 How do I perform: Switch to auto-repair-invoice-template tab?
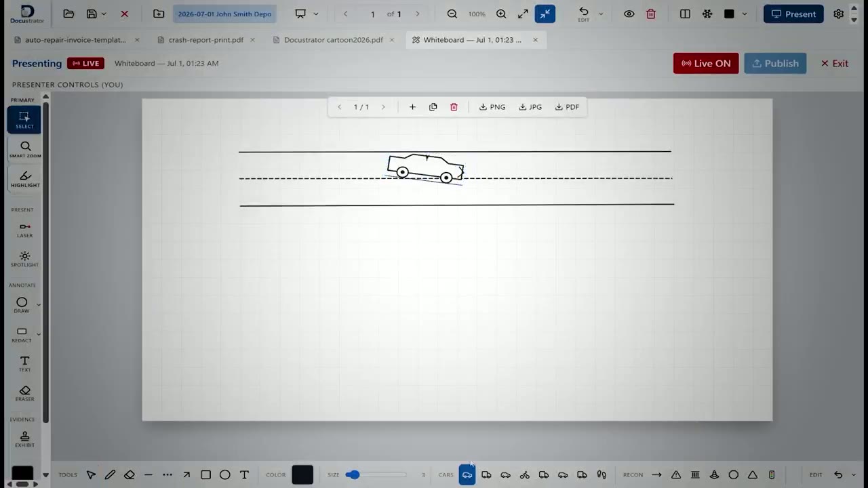pyautogui.click(x=76, y=40)
